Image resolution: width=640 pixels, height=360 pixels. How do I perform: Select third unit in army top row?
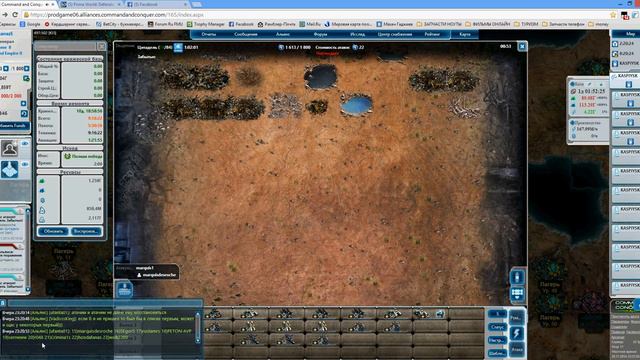(285, 313)
